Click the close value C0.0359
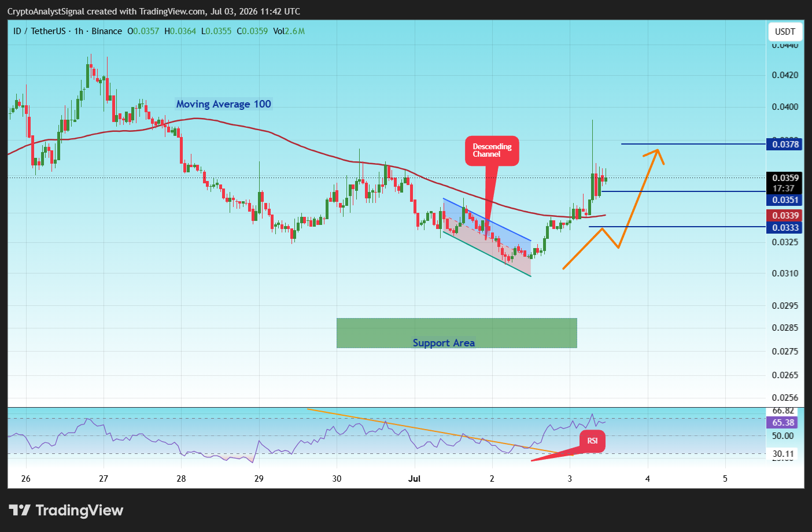 [252, 31]
